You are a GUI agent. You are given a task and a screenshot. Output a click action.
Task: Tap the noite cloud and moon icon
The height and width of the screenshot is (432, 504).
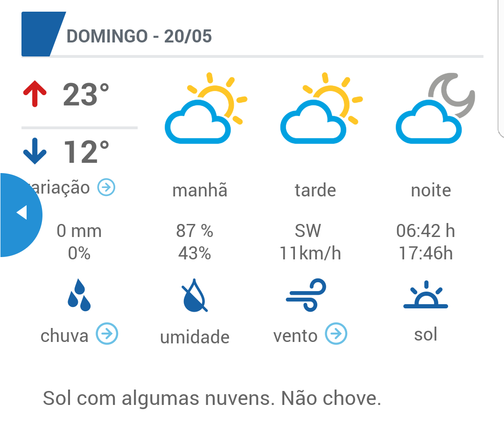(435, 108)
